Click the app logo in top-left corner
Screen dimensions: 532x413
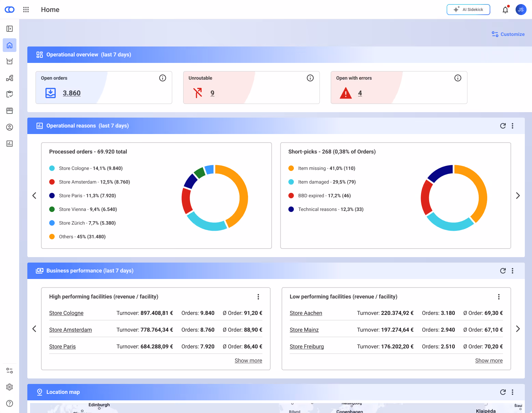(10, 10)
